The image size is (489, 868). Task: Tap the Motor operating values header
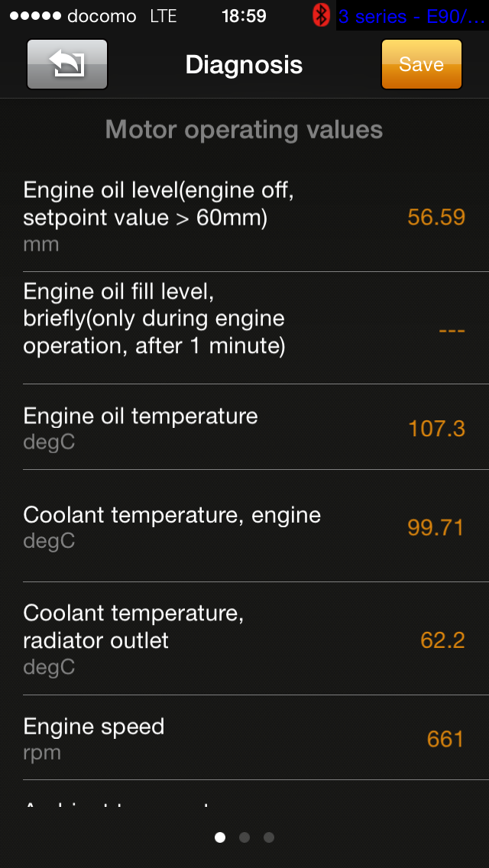coord(244,130)
